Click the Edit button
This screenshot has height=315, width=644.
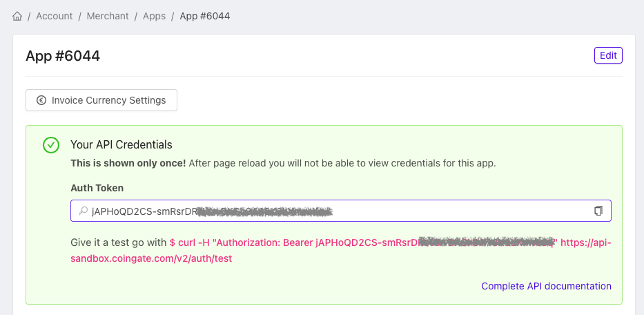pos(608,55)
